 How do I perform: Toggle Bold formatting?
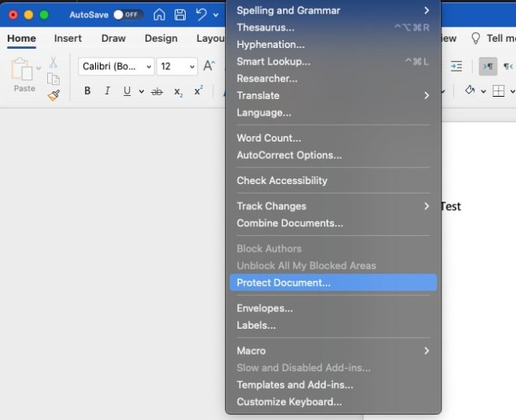(x=87, y=90)
